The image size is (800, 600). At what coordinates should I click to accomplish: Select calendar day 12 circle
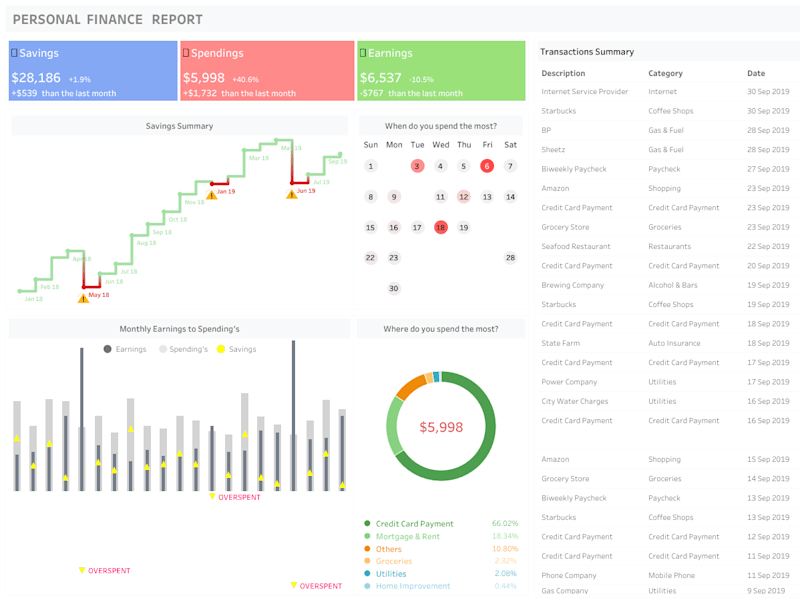463,196
